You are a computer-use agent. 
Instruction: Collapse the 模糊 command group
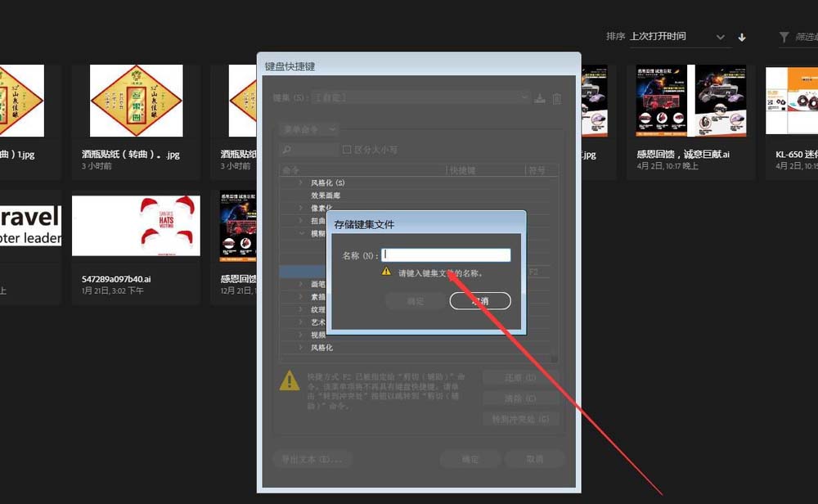[x=301, y=233]
